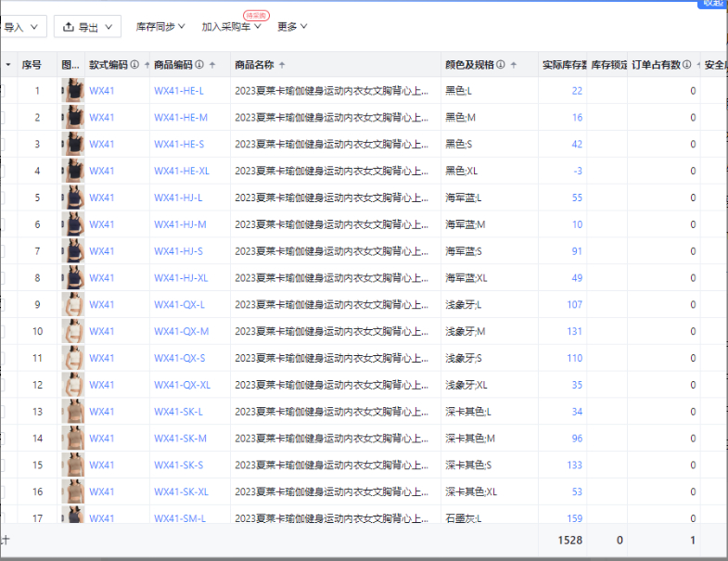Open the 导入 dropdown

coord(22,27)
